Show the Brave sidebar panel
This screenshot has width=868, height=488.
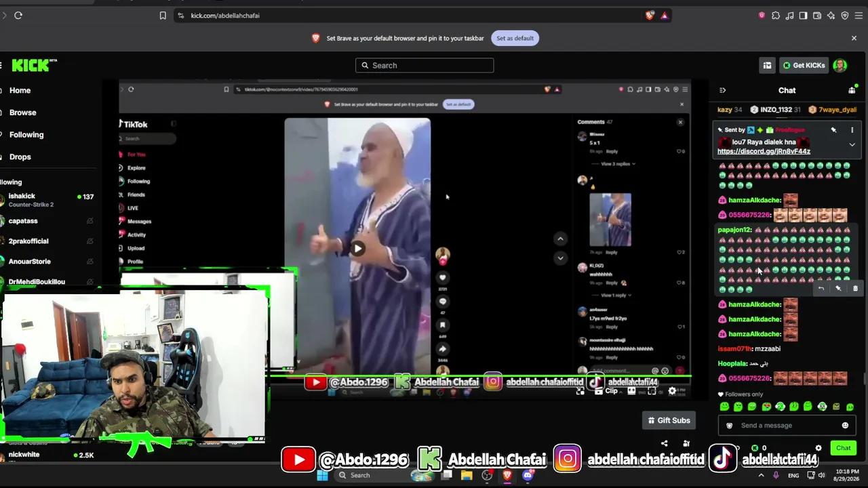click(804, 16)
